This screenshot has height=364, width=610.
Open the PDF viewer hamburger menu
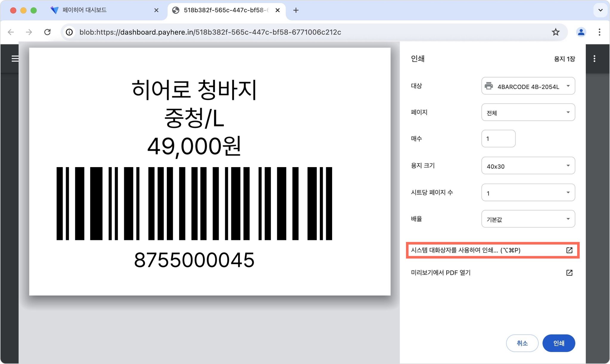[x=15, y=59]
